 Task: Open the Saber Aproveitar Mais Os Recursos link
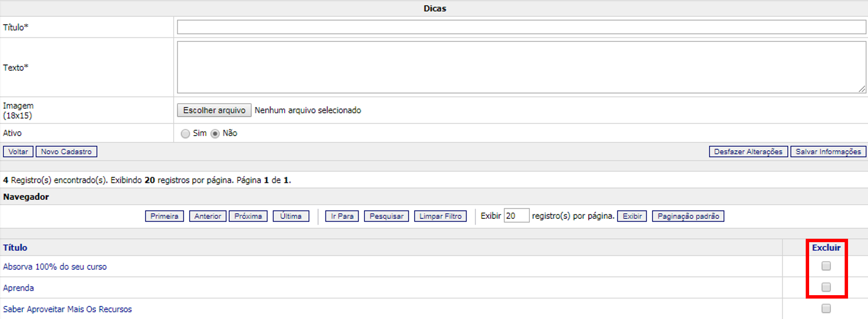(68, 309)
